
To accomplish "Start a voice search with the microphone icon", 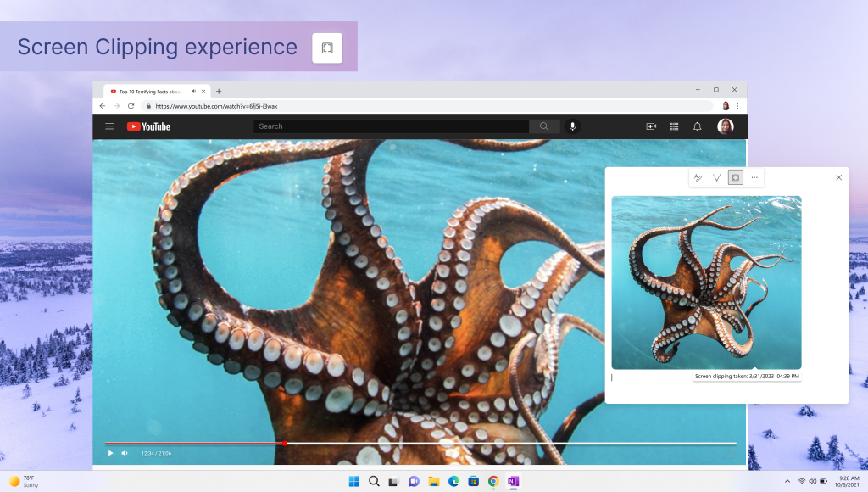I will [573, 126].
